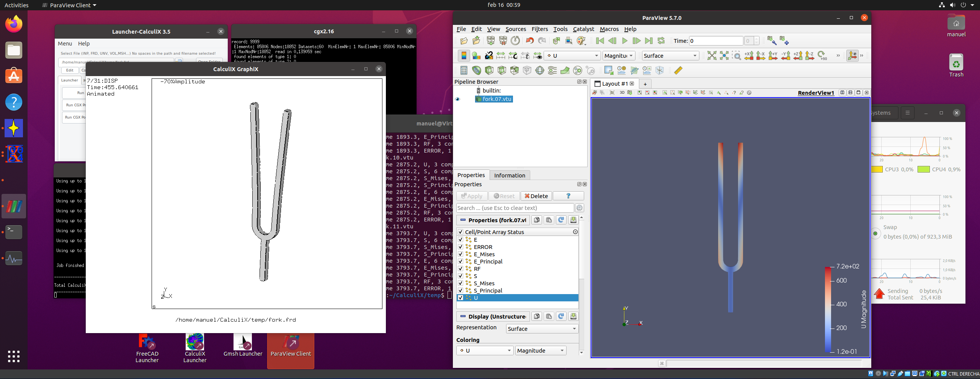Open the Catalyst menu in ParaView
The width and height of the screenshot is (980, 379).
583,29
